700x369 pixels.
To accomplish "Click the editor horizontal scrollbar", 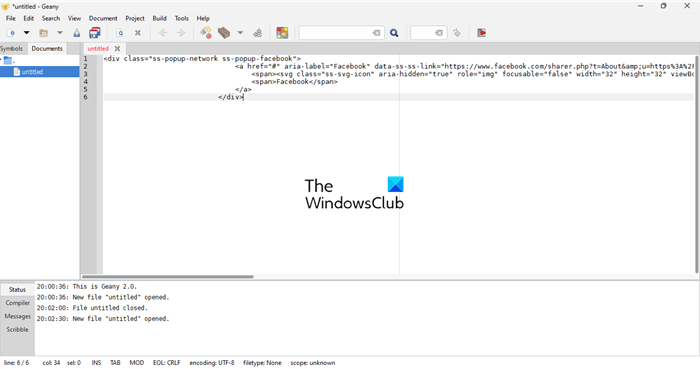I will 168,277.
